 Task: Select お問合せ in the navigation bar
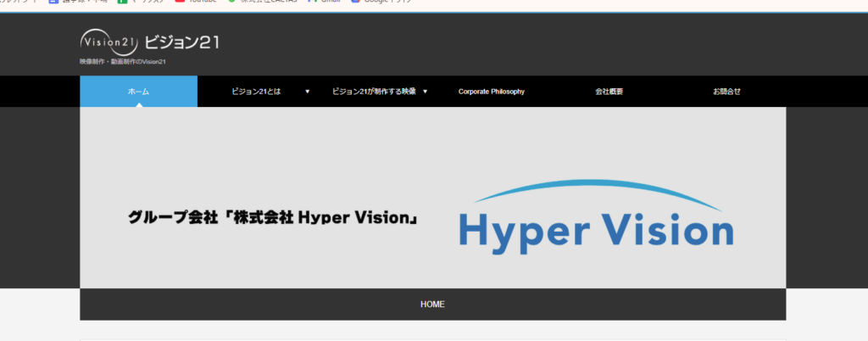[726, 91]
